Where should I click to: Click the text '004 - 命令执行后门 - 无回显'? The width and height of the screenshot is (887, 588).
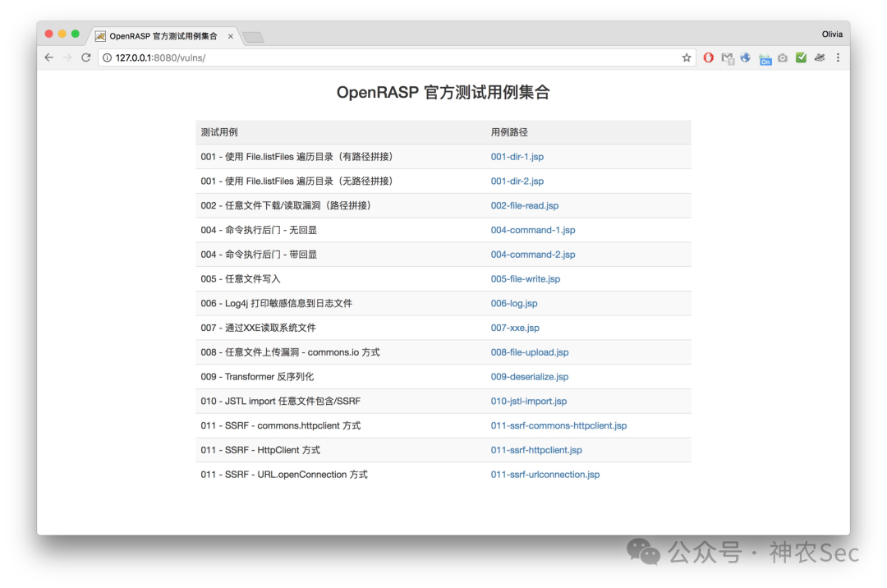pyautogui.click(x=259, y=230)
